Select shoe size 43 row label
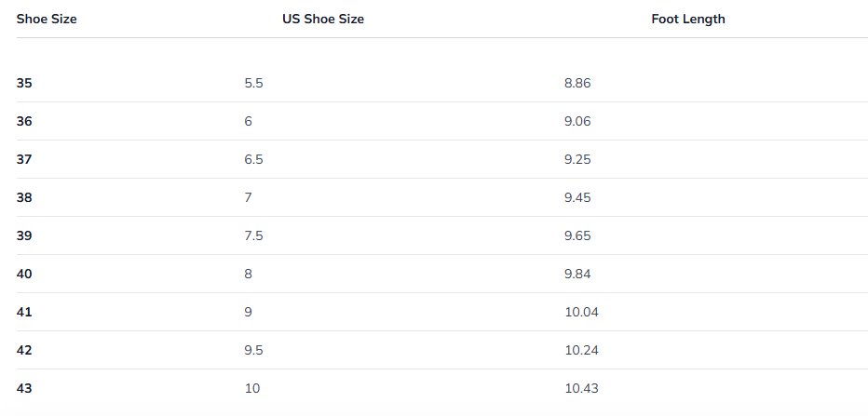The height and width of the screenshot is (416, 868). pos(24,388)
